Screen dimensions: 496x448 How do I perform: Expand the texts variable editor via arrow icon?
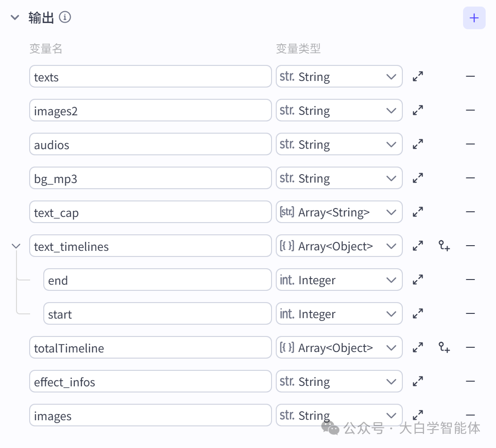[418, 76]
